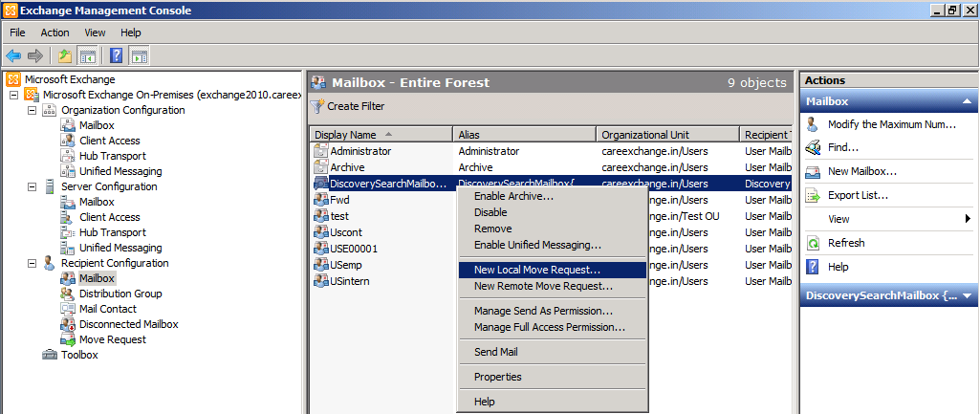The width and height of the screenshot is (980, 414).
Task: Click the New Mailbox icon in Actions
Action: click(x=813, y=172)
